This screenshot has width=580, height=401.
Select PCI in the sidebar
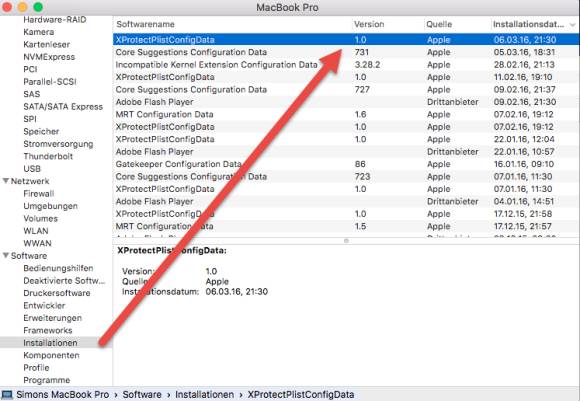30,69
